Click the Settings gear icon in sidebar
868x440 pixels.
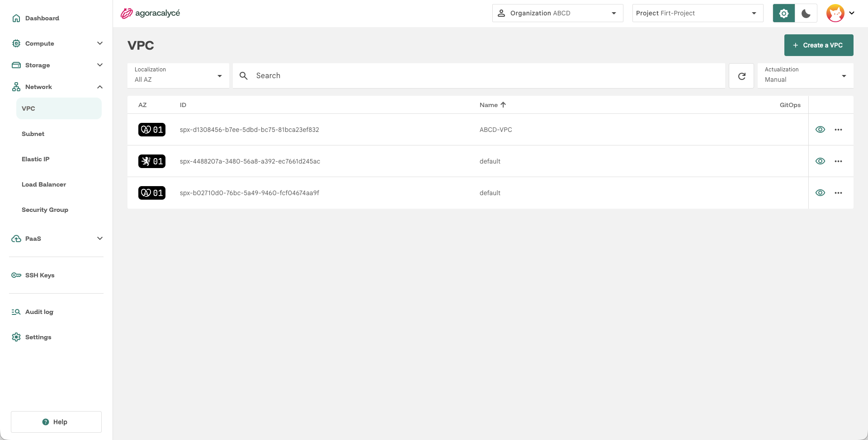[16, 337]
